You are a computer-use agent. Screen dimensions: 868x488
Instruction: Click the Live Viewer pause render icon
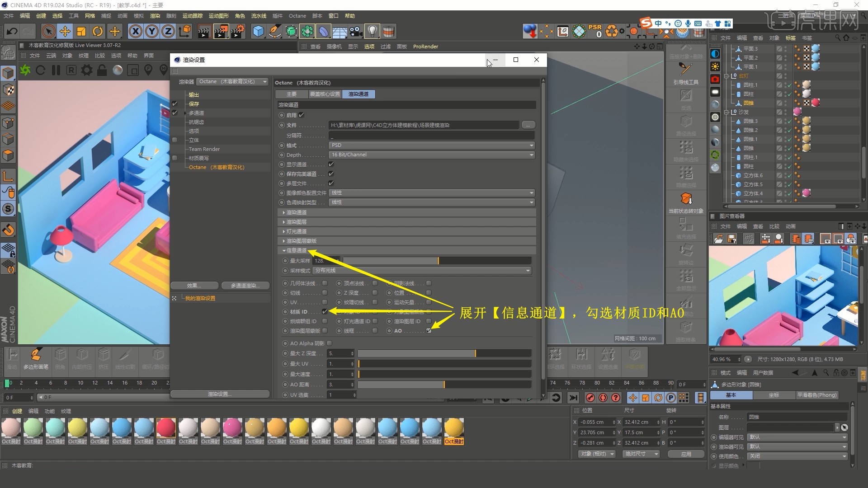tap(56, 70)
